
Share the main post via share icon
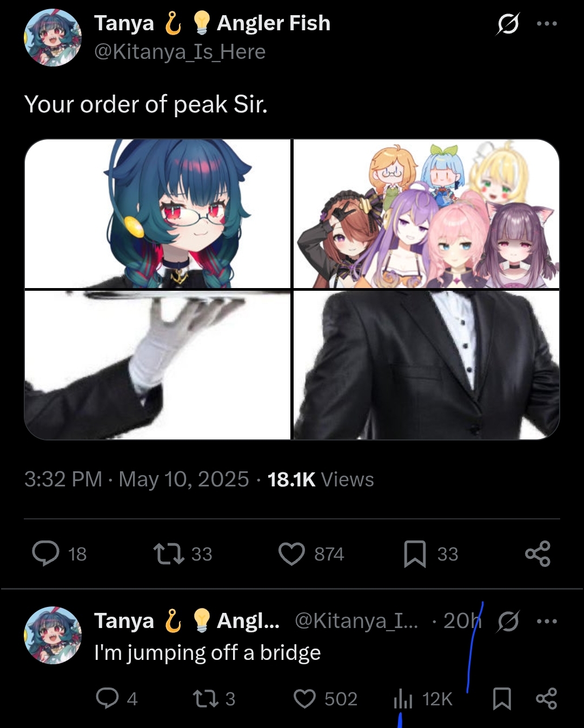tap(537, 553)
